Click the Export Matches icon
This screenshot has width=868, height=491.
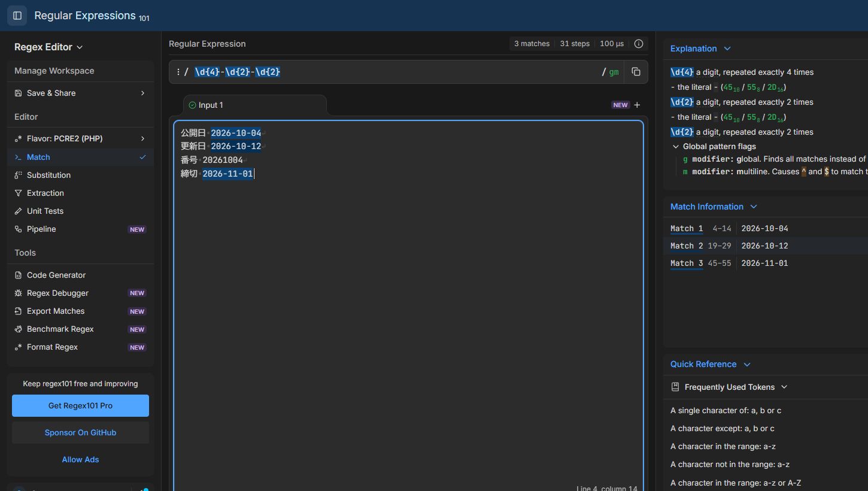(18, 311)
